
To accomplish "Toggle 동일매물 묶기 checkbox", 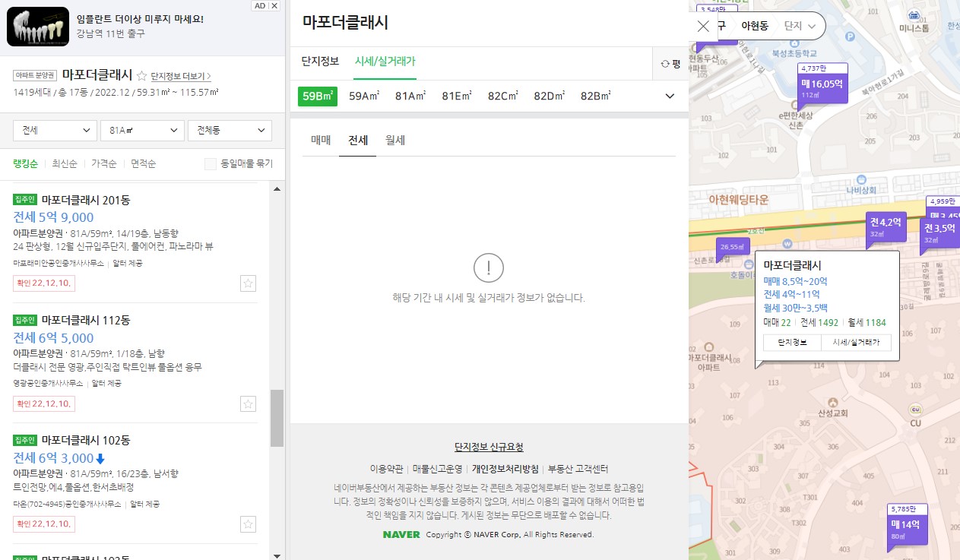I will point(211,163).
